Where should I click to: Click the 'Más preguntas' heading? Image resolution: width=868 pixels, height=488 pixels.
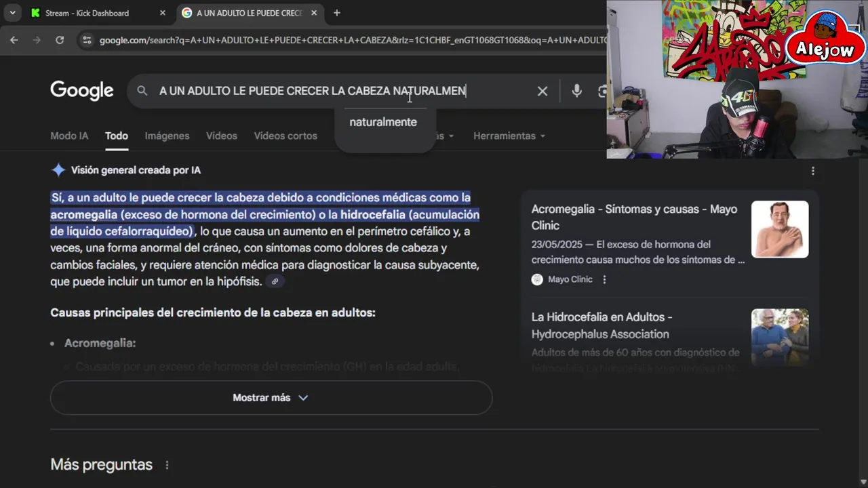tap(101, 464)
